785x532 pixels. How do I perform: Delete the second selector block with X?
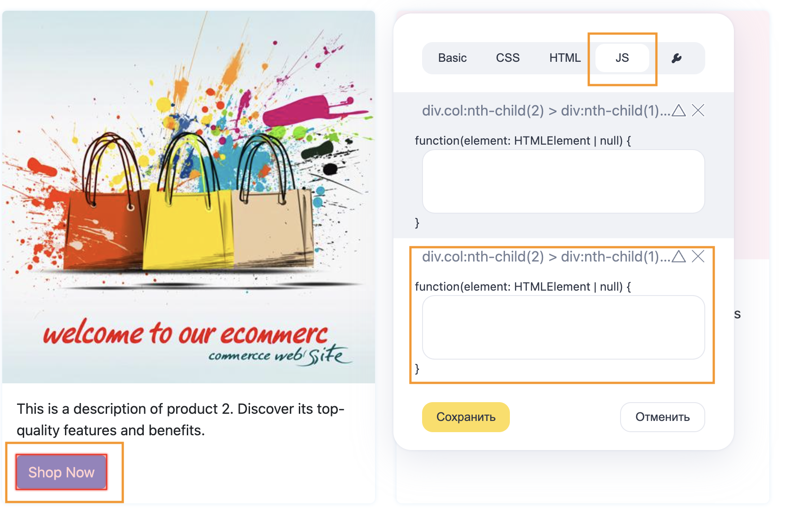click(698, 256)
